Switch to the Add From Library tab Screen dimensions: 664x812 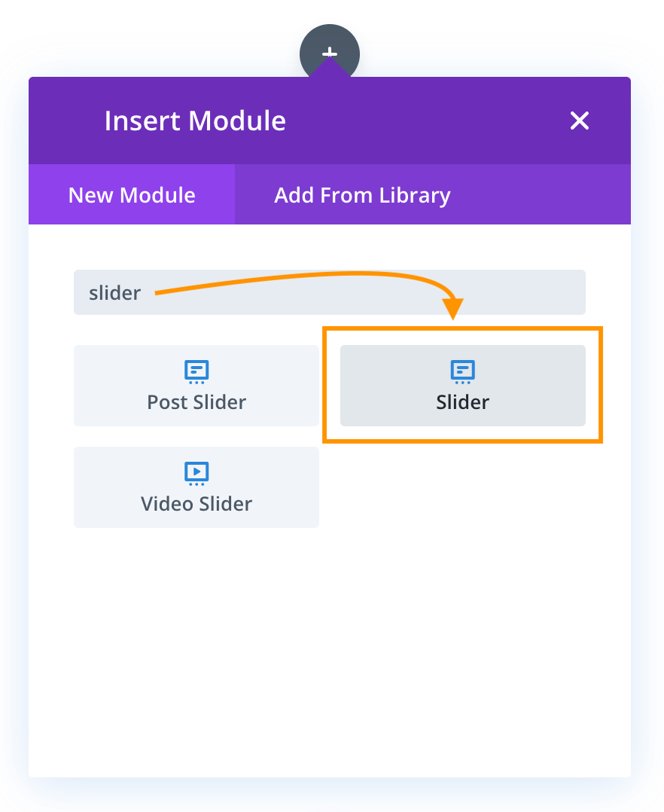[362, 194]
